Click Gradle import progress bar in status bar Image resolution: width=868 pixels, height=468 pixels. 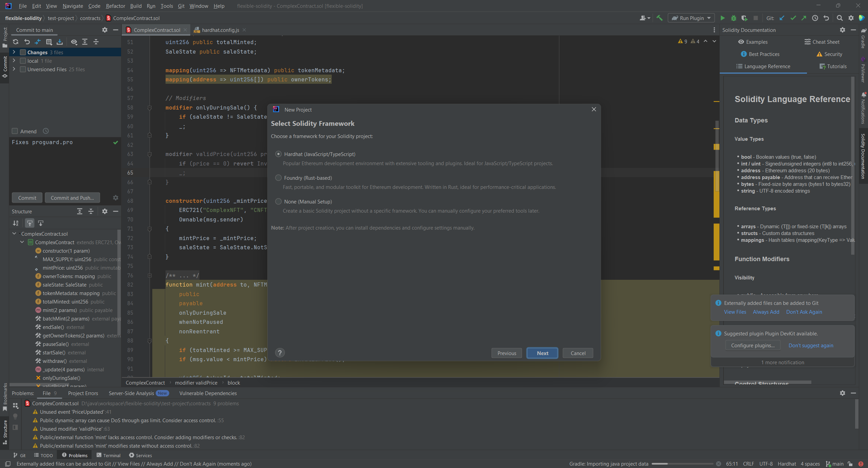pyautogui.click(x=682, y=464)
